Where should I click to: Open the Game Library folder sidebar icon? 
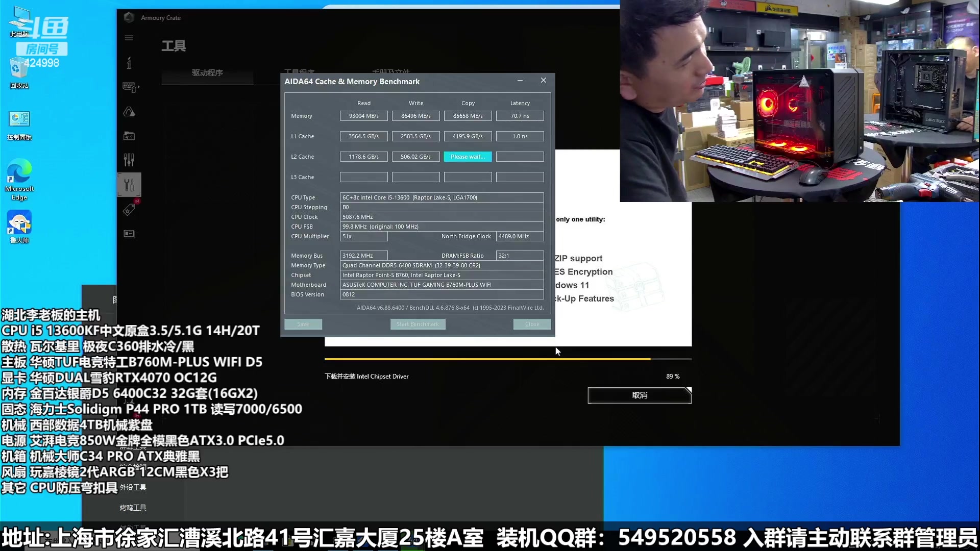point(129,136)
